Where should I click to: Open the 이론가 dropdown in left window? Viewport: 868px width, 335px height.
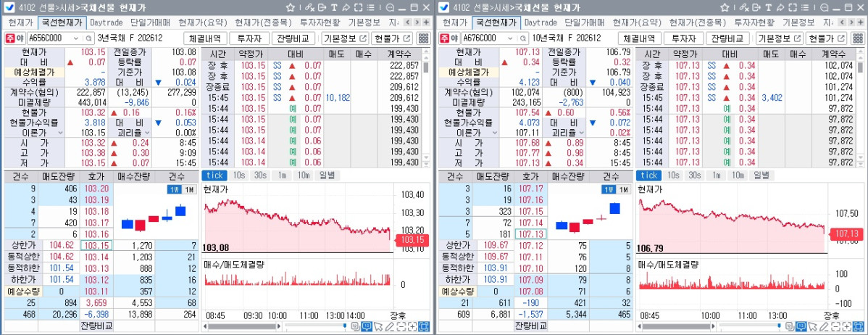click(60, 133)
